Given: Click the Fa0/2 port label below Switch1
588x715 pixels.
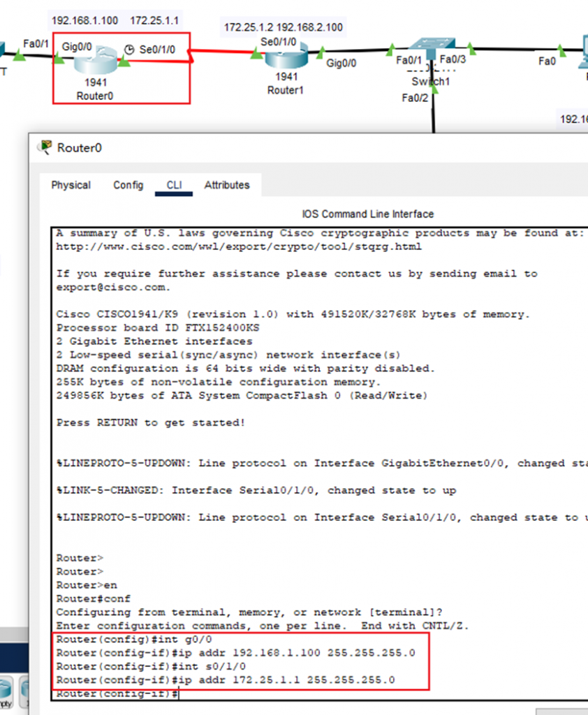Looking at the screenshot, I should coord(415,98).
